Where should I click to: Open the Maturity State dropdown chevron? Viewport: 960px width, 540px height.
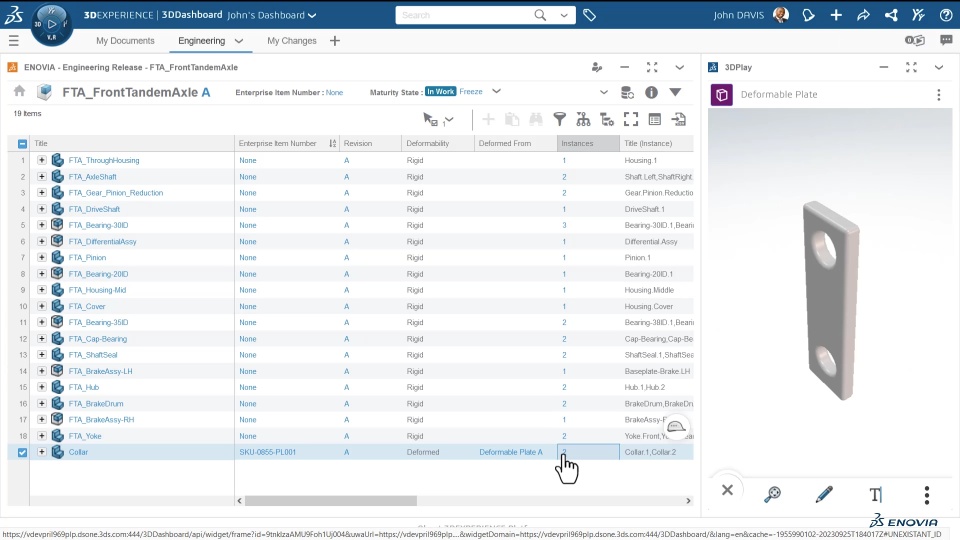click(x=497, y=91)
